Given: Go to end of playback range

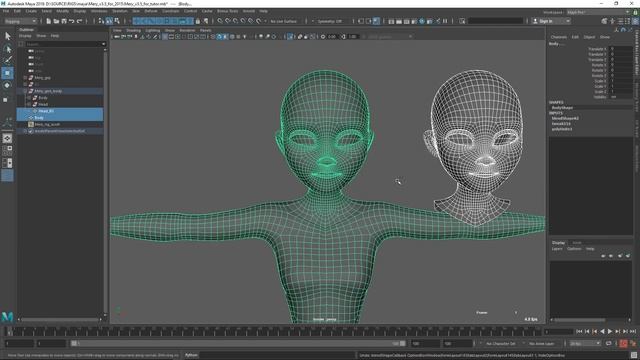Looking at the screenshot, I should coord(633,331).
